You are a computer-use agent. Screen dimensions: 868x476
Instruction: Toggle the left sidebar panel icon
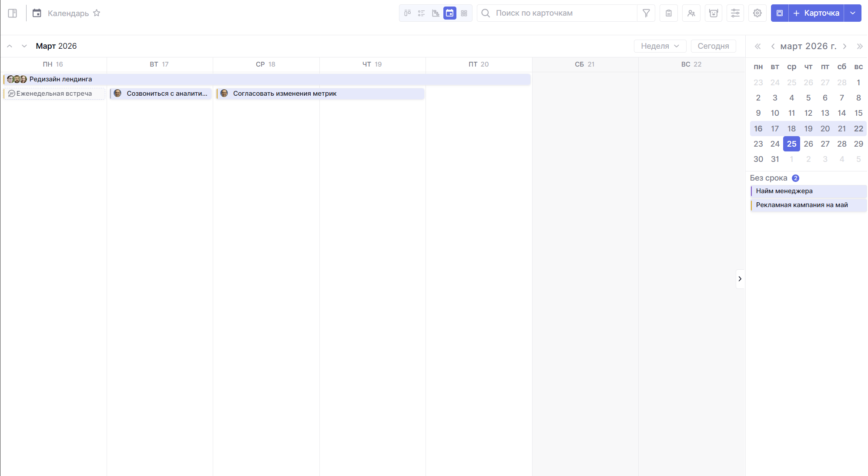click(x=13, y=13)
